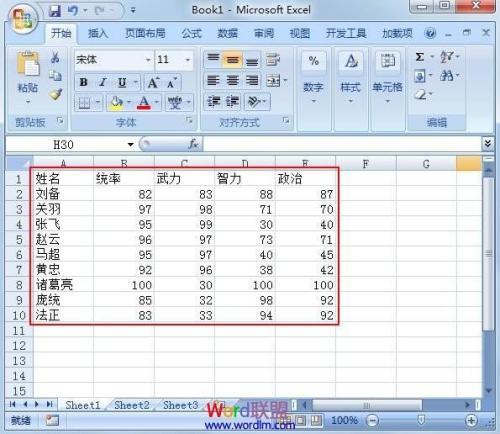This screenshot has height=434, width=500.
Task: Click the Insert Function fx icon
Action: [193, 144]
